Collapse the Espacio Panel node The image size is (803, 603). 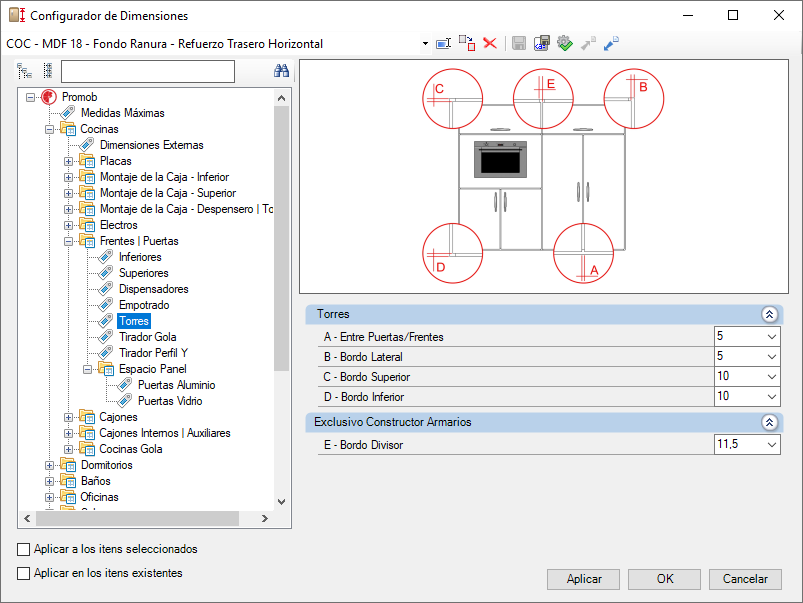point(87,369)
